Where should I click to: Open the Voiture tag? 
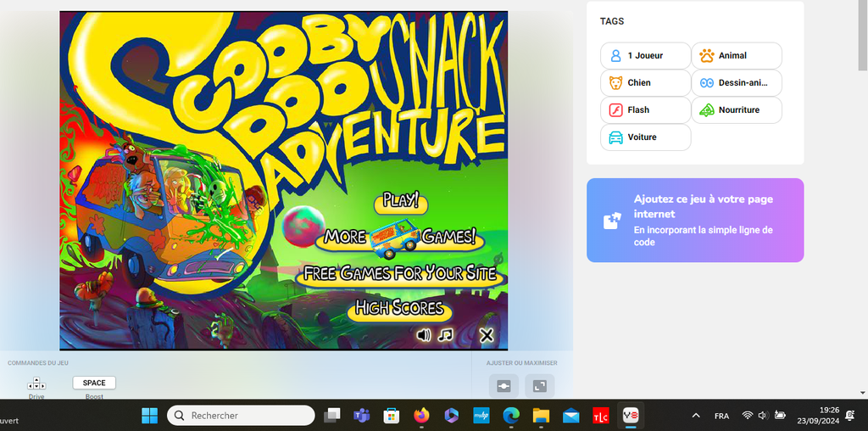pos(645,137)
